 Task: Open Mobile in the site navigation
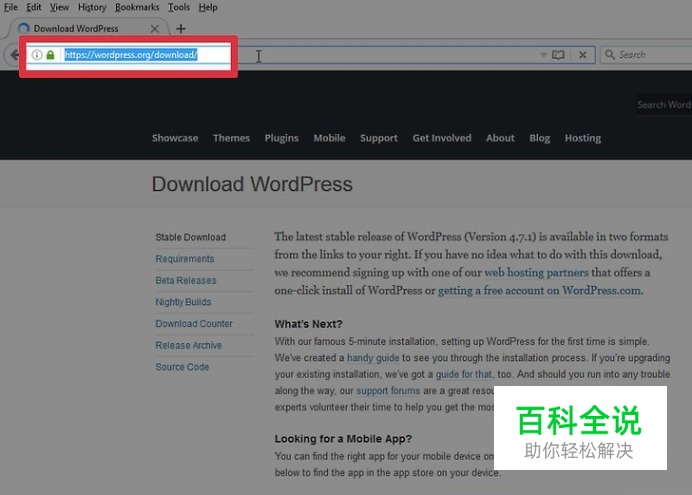click(x=329, y=138)
